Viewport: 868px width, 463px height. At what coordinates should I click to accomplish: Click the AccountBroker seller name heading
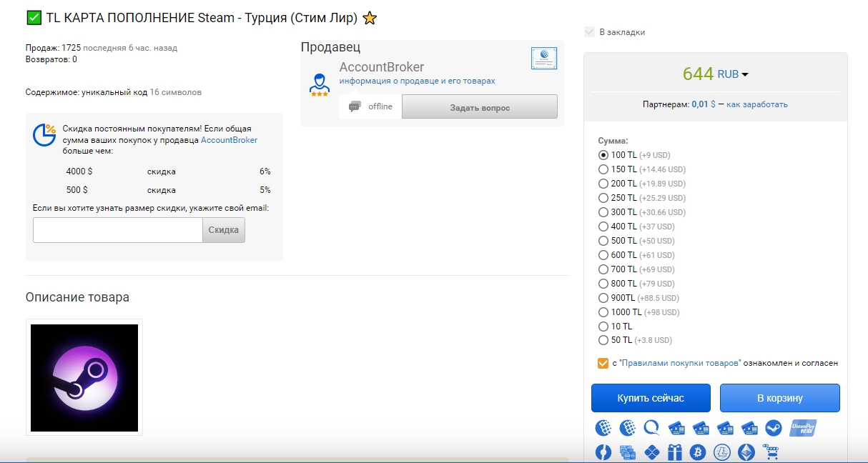(x=382, y=67)
